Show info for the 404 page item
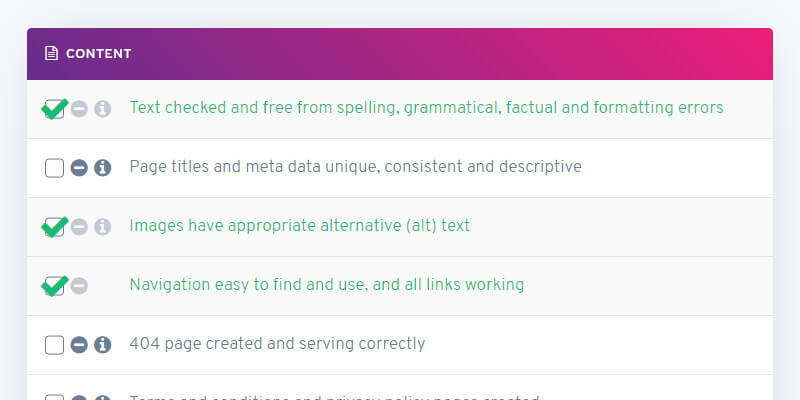This screenshot has height=400, width=800. click(102, 345)
